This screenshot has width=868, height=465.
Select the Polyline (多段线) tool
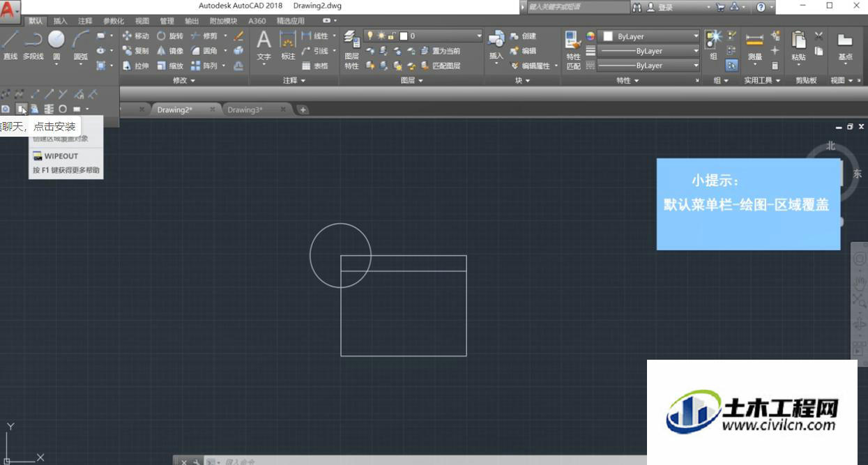click(x=33, y=45)
